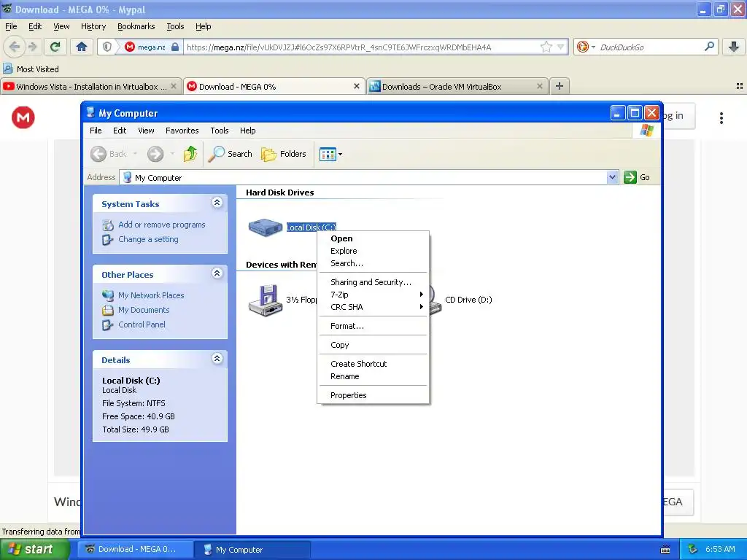This screenshot has width=747, height=560.
Task: Open the URL bar history dropdown
Action: click(x=561, y=47)
